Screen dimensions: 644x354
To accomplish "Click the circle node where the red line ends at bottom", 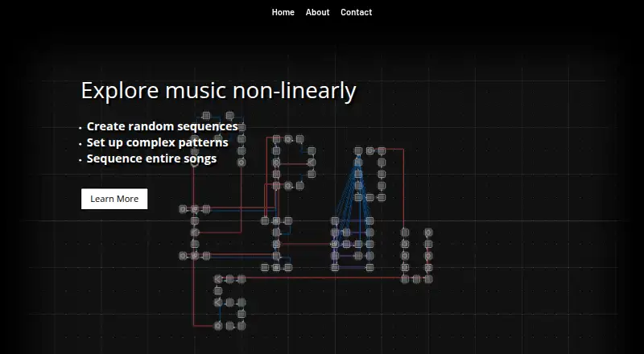I will 218,326.
